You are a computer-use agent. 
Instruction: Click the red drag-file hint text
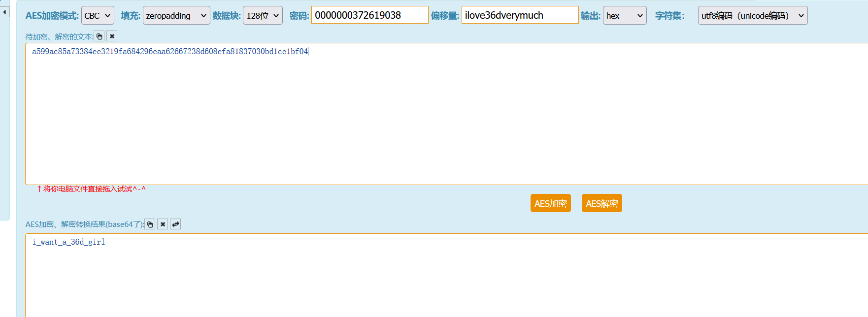pyautogui.click(x=92, y=189)
